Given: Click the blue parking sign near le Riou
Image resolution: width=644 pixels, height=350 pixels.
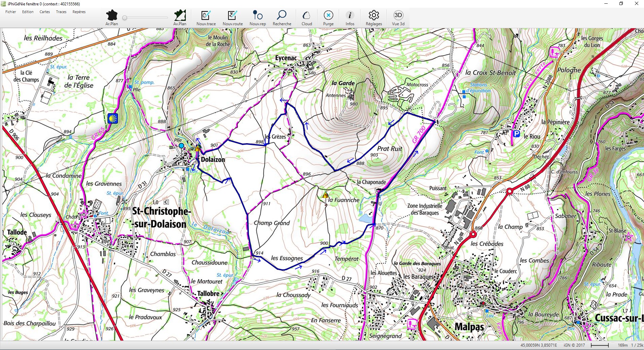Looking at the screenshot, I should (x=516, y=134).
